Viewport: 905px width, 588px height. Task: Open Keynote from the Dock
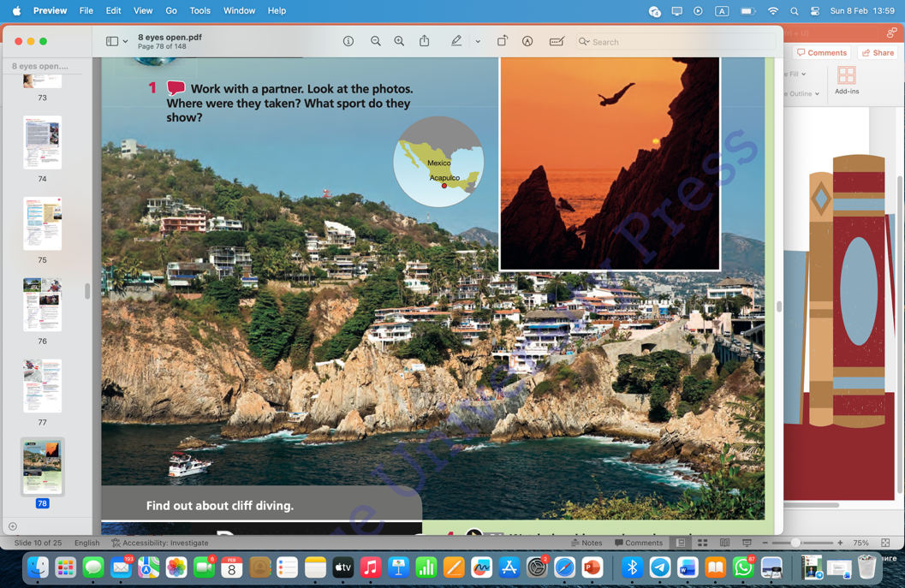tap(398, 567)
